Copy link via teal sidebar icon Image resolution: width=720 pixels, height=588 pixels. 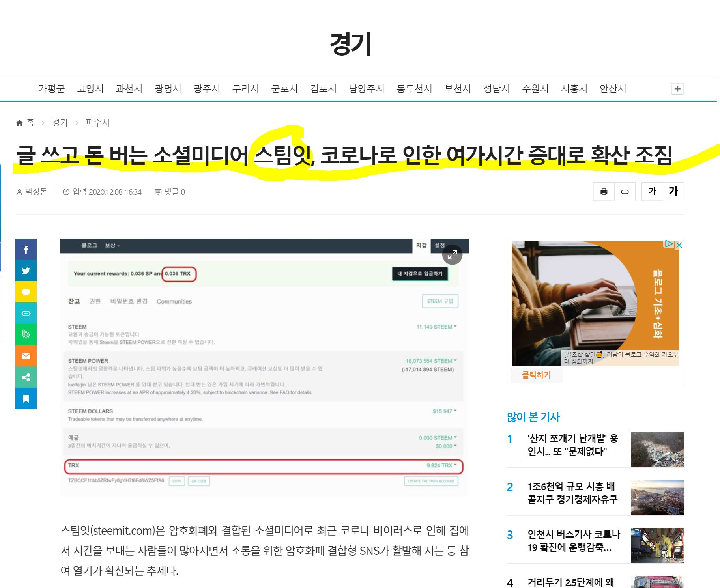point(26,313)
